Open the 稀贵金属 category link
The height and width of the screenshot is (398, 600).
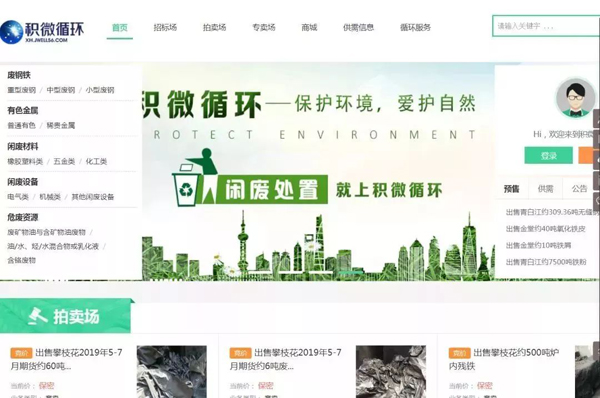pos(61,126)
